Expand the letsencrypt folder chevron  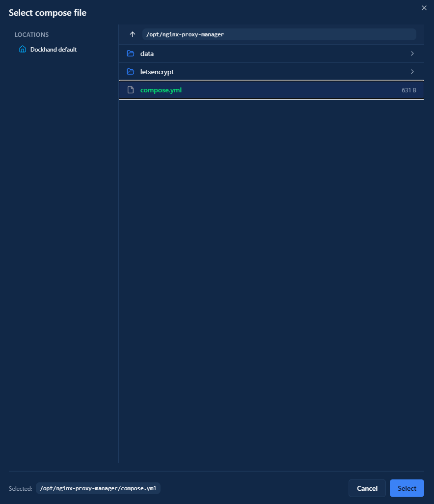[x=412, y=72]
